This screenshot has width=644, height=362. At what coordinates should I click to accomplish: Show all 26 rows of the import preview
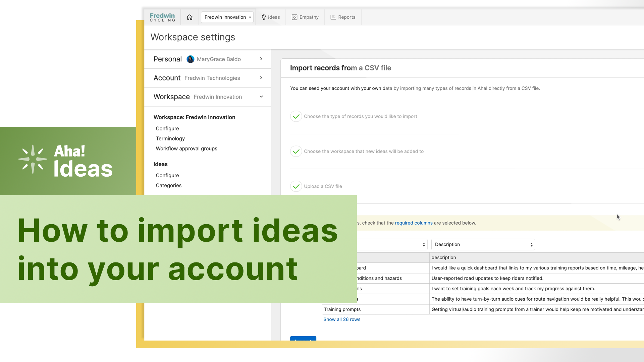342,319
